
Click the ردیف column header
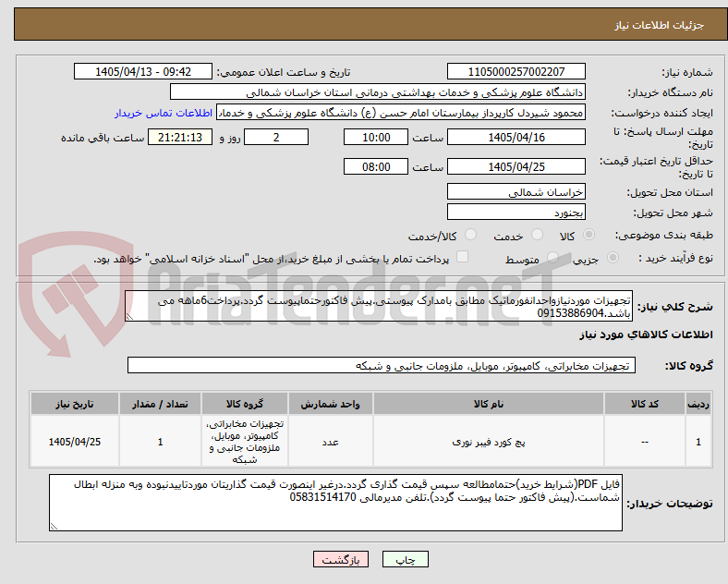[698, 404]
